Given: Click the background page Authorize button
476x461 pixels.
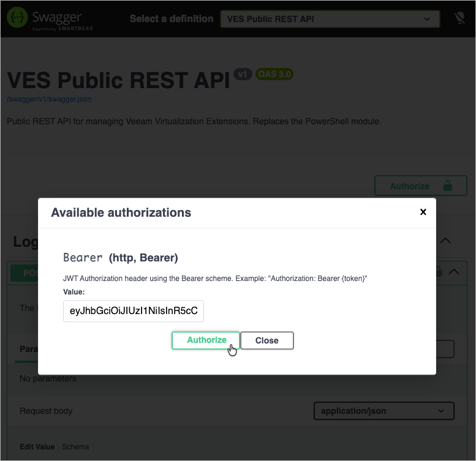Looking at the screenshot, I should click(420, 186).
